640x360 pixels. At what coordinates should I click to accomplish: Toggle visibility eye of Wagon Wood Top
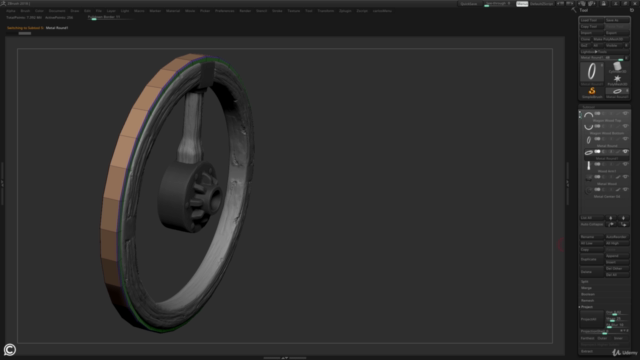[625, 113]
